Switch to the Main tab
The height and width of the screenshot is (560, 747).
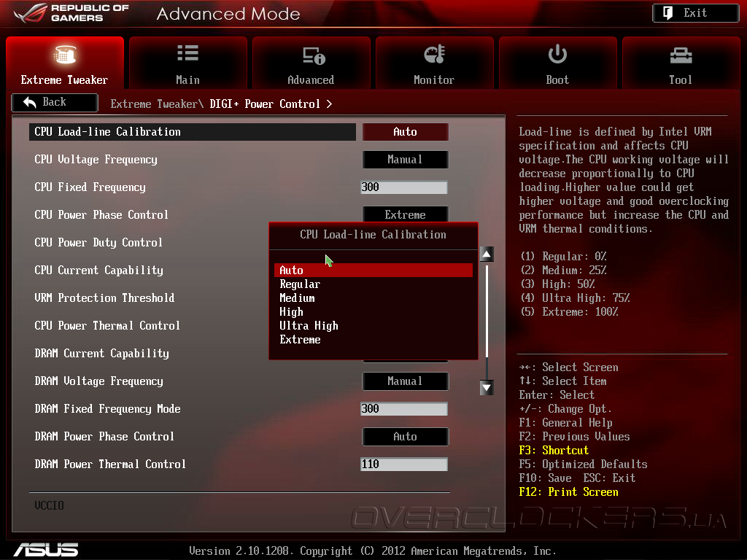(x=188, y=63)
